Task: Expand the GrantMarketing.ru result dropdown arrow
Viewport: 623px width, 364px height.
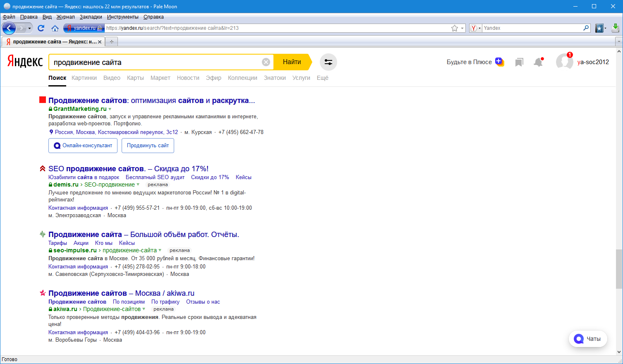Action: coord(110,109)
